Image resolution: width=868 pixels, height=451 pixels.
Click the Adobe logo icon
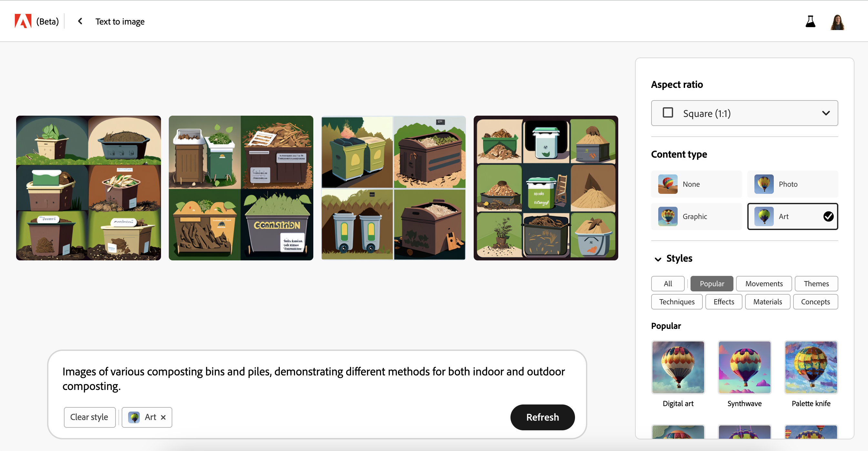(x=22, y=21)
